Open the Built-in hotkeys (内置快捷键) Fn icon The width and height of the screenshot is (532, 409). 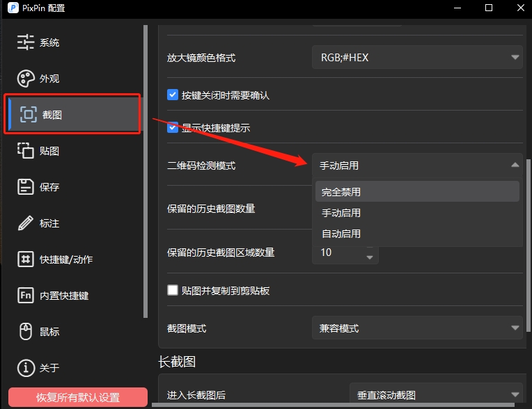click(x=26, y=296)
